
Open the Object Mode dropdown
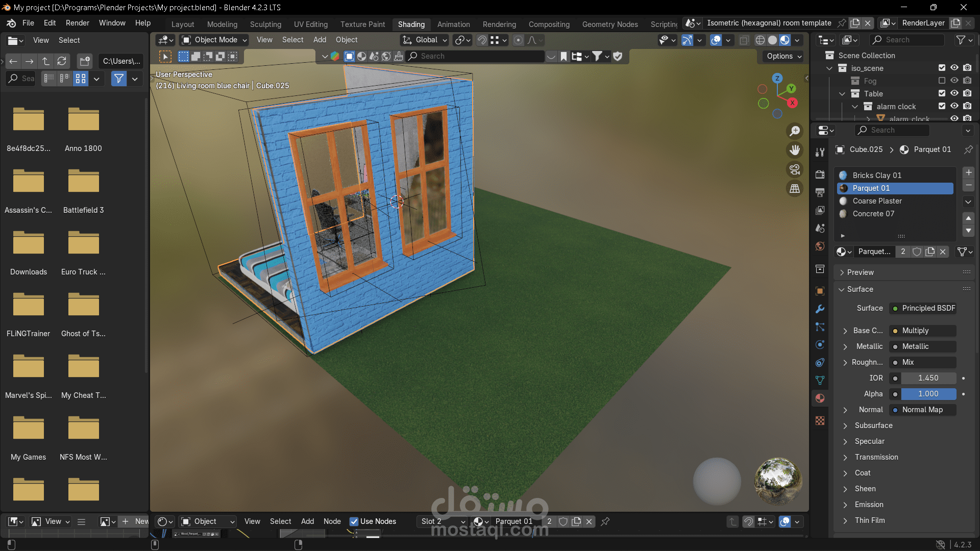tap(214, 40)
